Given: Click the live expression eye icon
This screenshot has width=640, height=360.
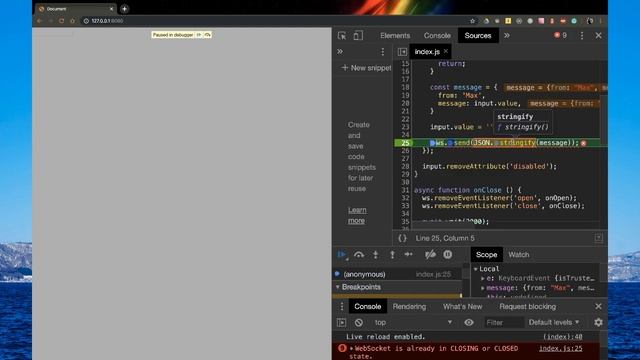Looking at the screenshot, I should coord(469,322).
